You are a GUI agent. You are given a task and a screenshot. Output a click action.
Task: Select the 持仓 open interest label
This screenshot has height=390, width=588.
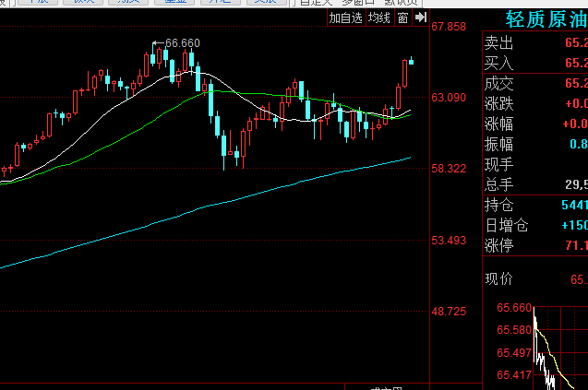pyautogui.click(x=498, y=205)
